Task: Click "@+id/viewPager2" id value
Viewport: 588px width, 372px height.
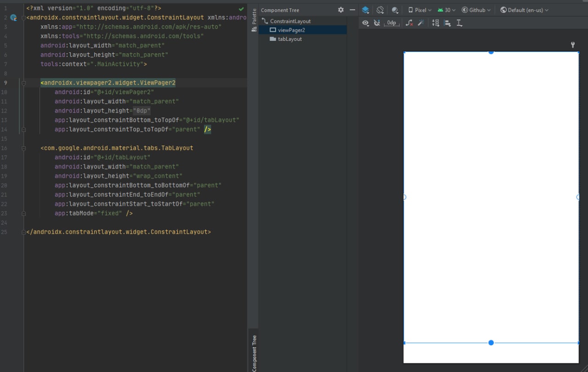Action: tap(124, 92)
